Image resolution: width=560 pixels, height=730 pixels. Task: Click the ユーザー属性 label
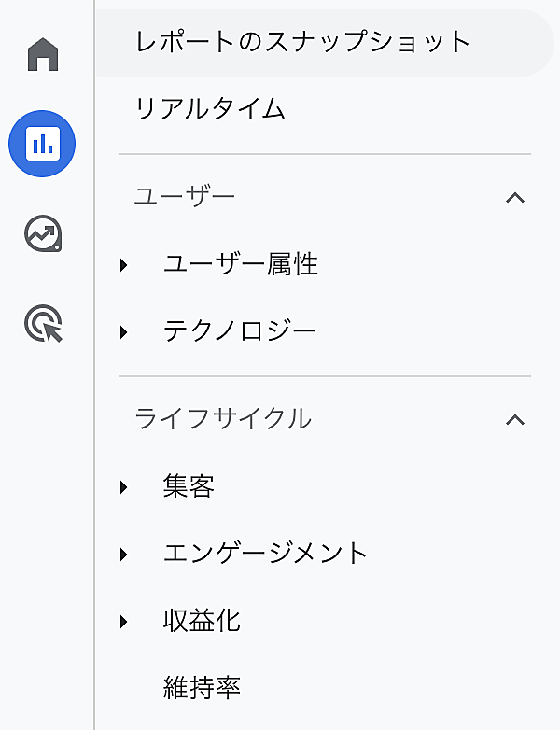pyautogui.click(x=241, y=265)
